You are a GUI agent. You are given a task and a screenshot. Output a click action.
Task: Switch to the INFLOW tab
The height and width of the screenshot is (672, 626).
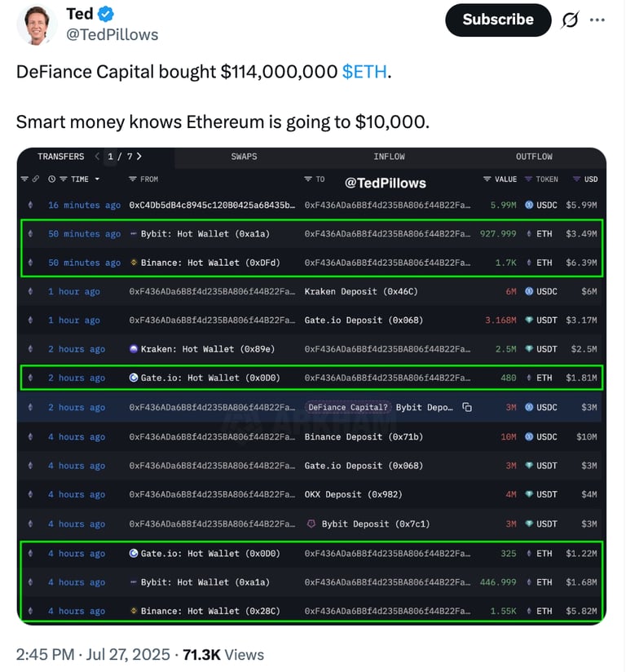point(389,157)
